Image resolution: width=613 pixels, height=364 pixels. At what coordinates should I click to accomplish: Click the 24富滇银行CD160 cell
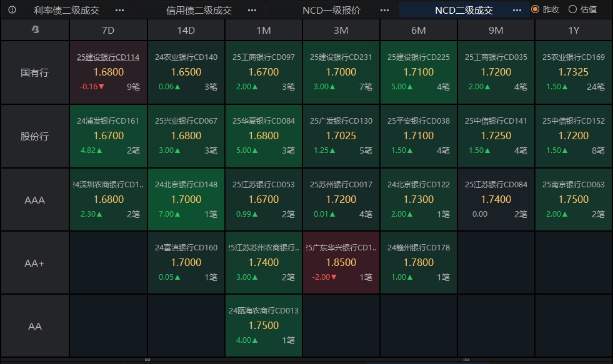coord(186,263)
